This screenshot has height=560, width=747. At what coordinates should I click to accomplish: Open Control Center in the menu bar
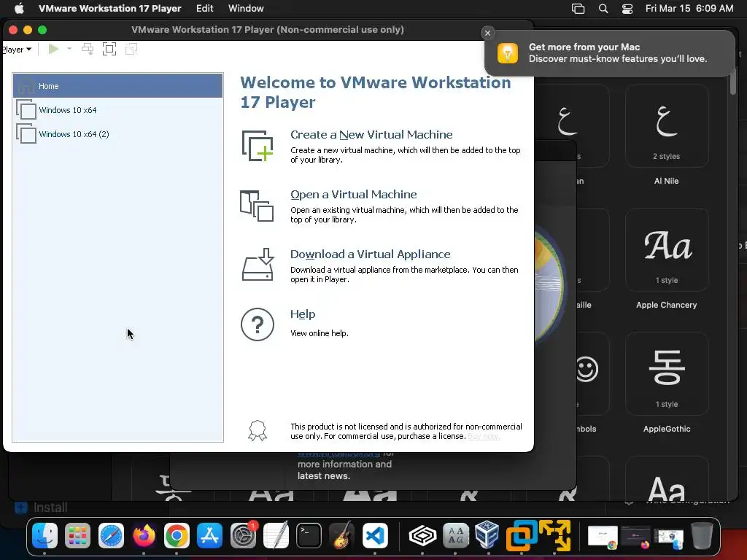point(627,9)
